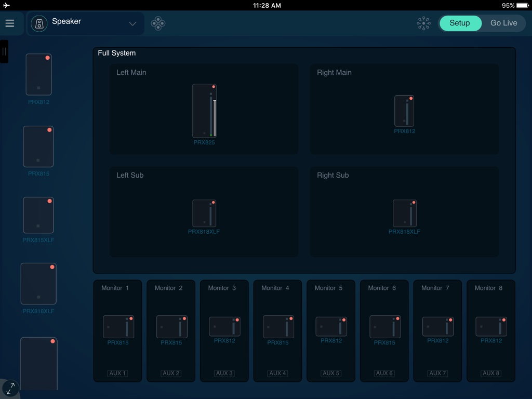Click the Monitor 1 label
This screenshot has width=532, height=399.
(x=115, y=288)
